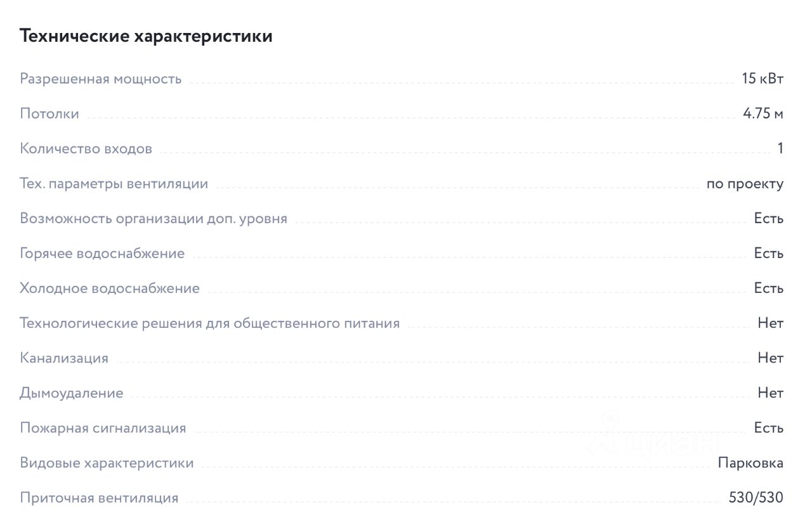Select 'Технологические решения для общественного питания'
The height and width of the screenshot is (518, 812).
210,323
